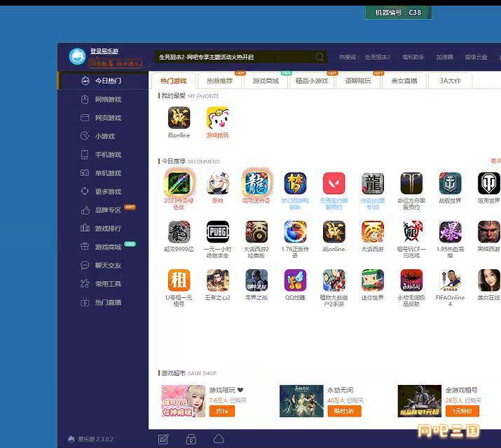Launch the FIFAOnline 4 icon

point(450,280)
